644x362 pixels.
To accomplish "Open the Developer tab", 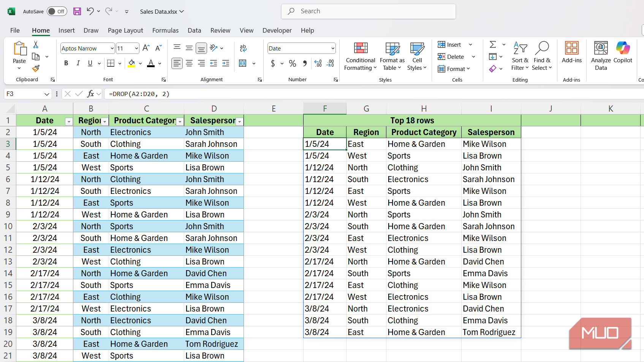I will click(x=277, y=30).
